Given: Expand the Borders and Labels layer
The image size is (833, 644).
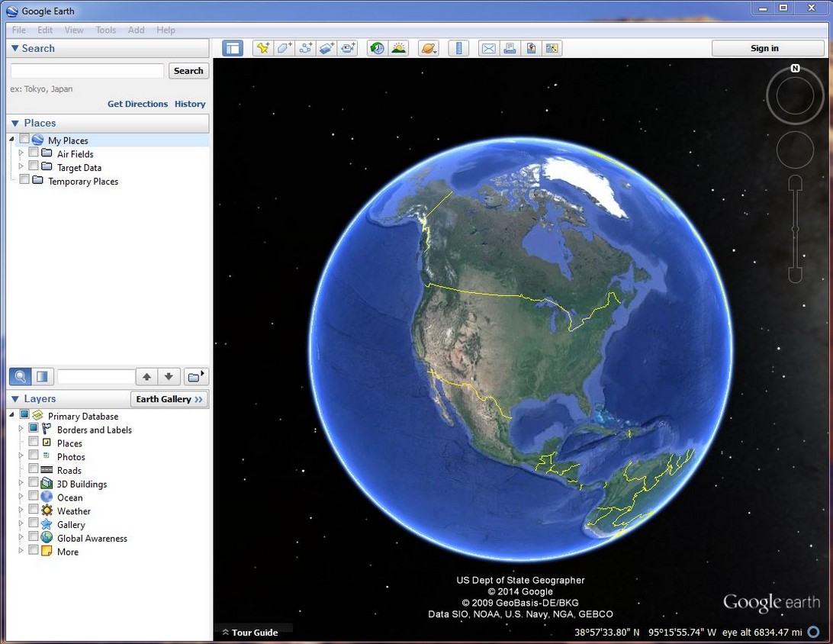Looking at the screenshot, I should tap(21, 428).
